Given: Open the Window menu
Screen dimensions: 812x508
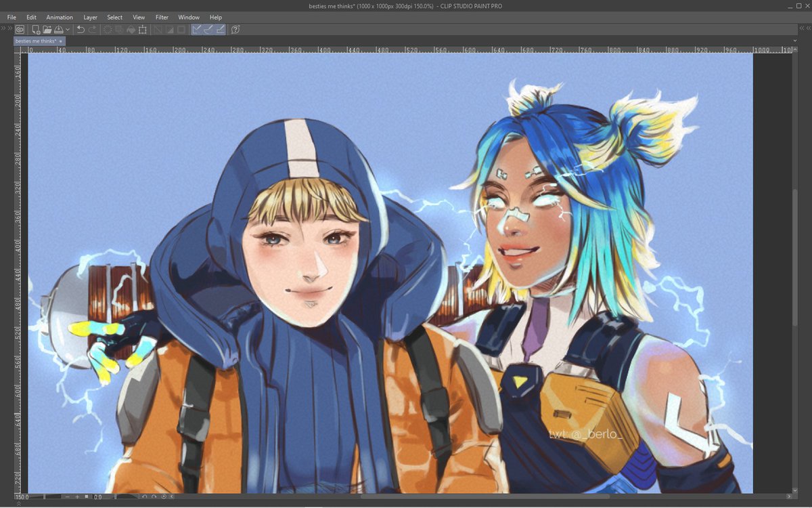Looking at the screenshot, I should (x=189, y=17).
